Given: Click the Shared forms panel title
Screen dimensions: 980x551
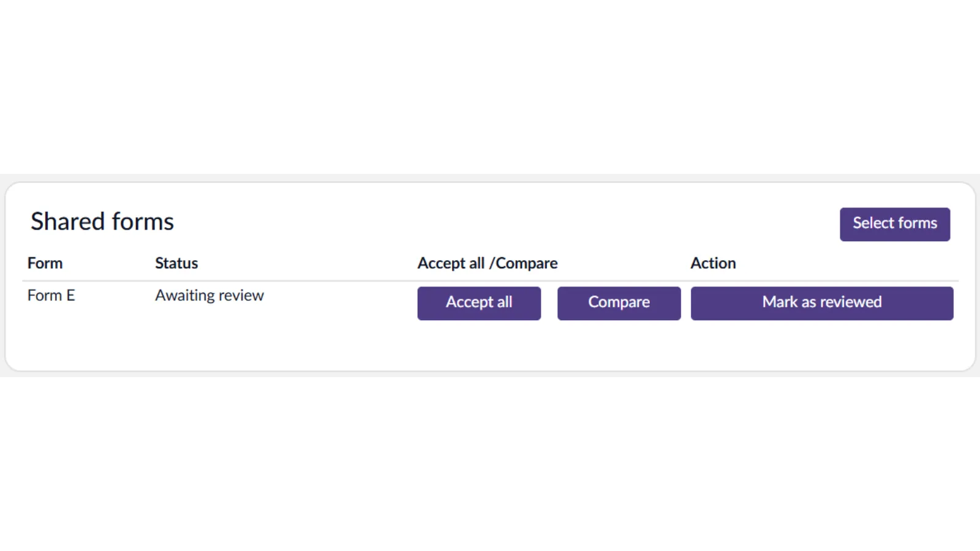Looking at the screenshot, I should pyautogui.click(x=102, y=222).
